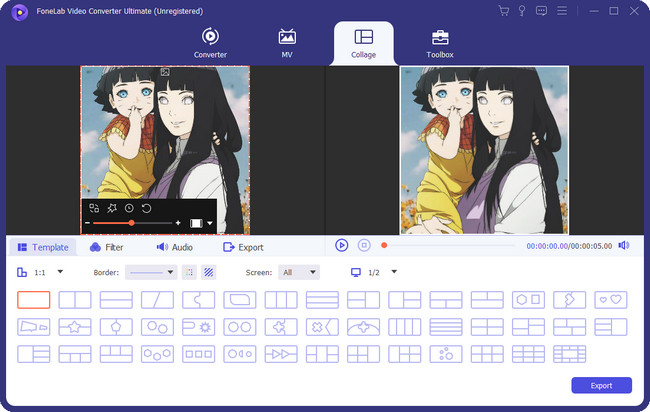Open the Template sub-tab
The image size is (650, 412).
43,247
